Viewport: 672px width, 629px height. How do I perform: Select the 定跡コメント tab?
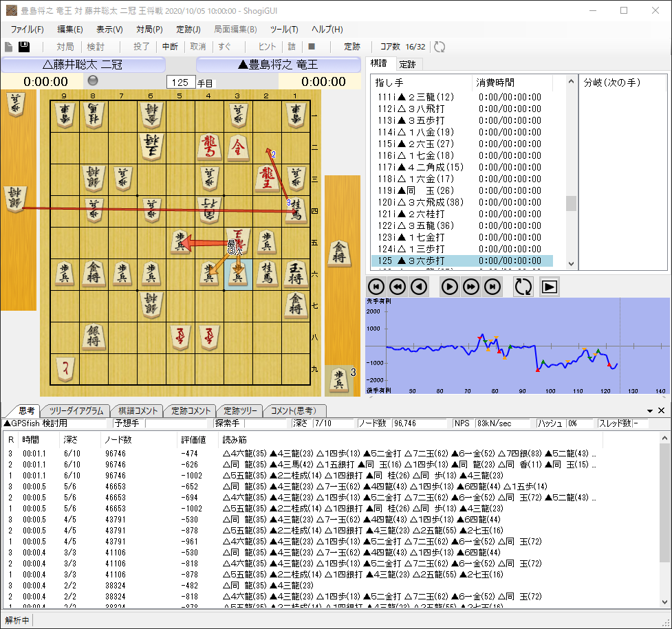[191, 411]
